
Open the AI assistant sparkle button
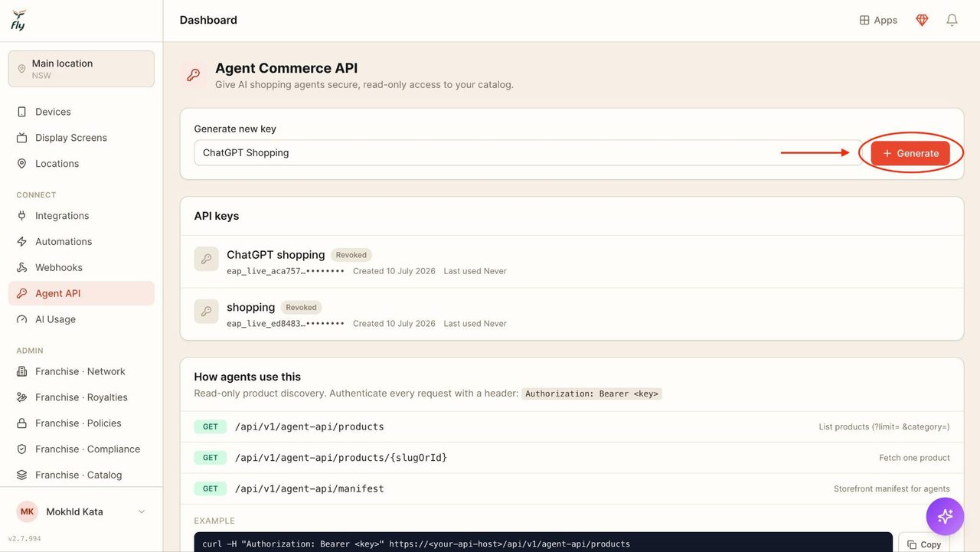tap(946, 516)
